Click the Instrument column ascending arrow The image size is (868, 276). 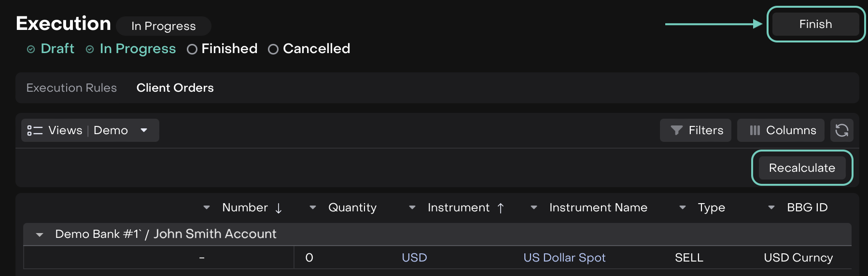(501, 208)
